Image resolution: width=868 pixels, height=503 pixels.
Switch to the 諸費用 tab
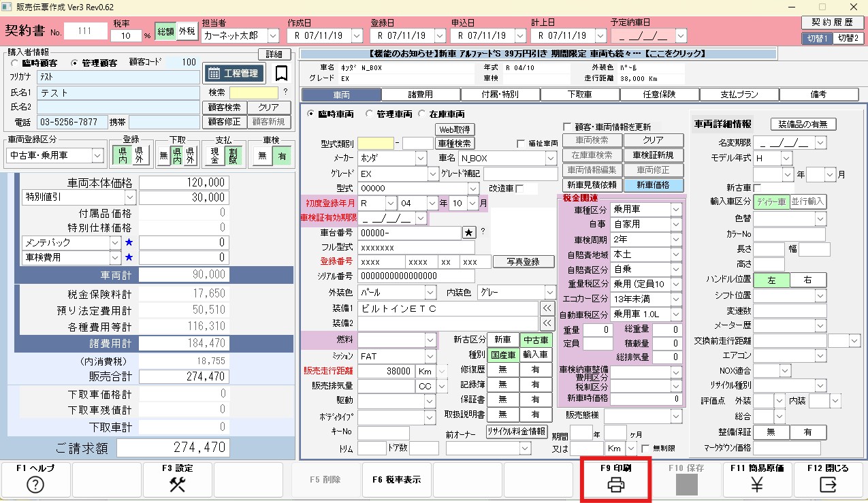(x=420, y=95)
